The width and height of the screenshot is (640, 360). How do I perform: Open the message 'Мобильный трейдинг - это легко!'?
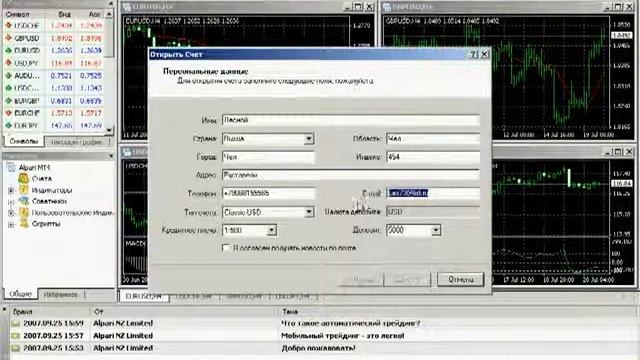click(343, 336)
